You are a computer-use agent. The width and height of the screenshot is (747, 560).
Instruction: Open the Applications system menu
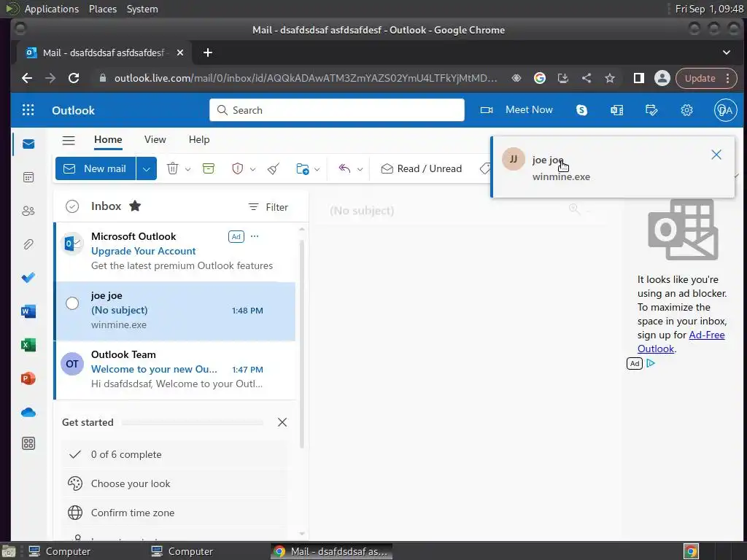click(52, 9)
